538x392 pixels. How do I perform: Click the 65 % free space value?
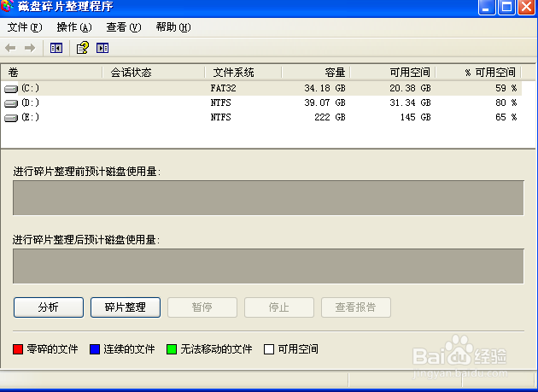pyautogui.click(x=506, y=117)
